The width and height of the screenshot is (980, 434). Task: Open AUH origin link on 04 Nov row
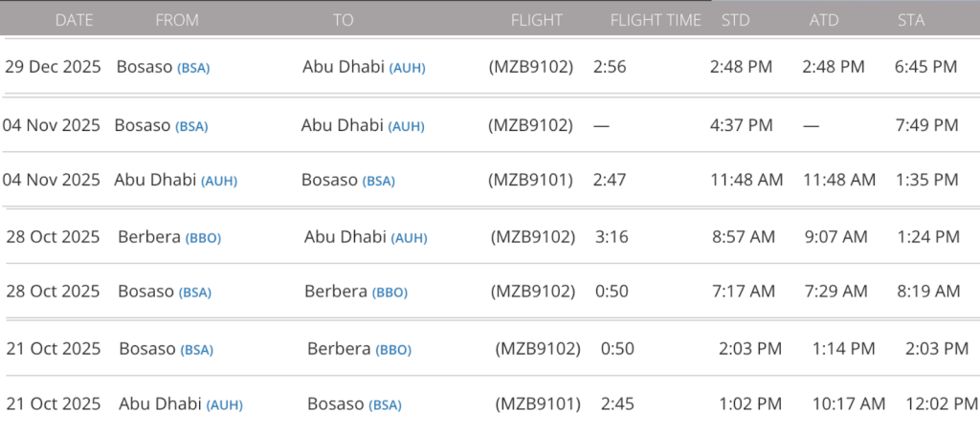pyautogui.click(x=219, y=181)
